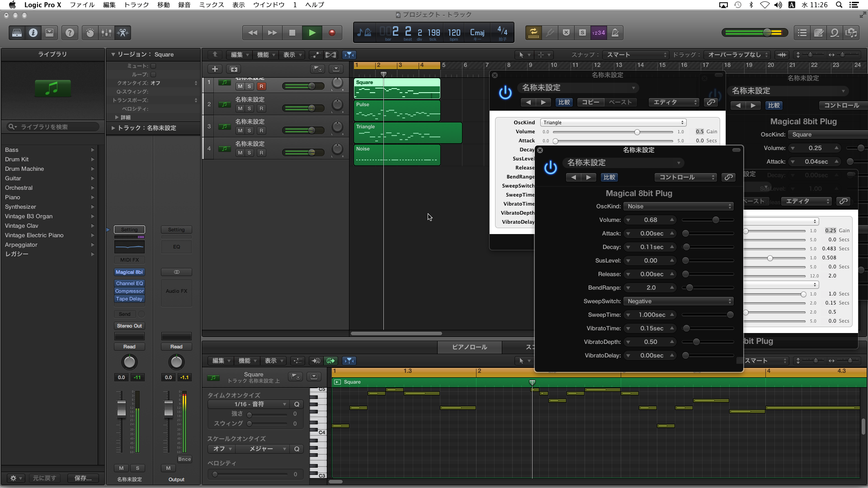The height and width of the screenshot is (488, 868).
Task: Toggle automation view icon in tracks toolbar
Action: [316, 55]
